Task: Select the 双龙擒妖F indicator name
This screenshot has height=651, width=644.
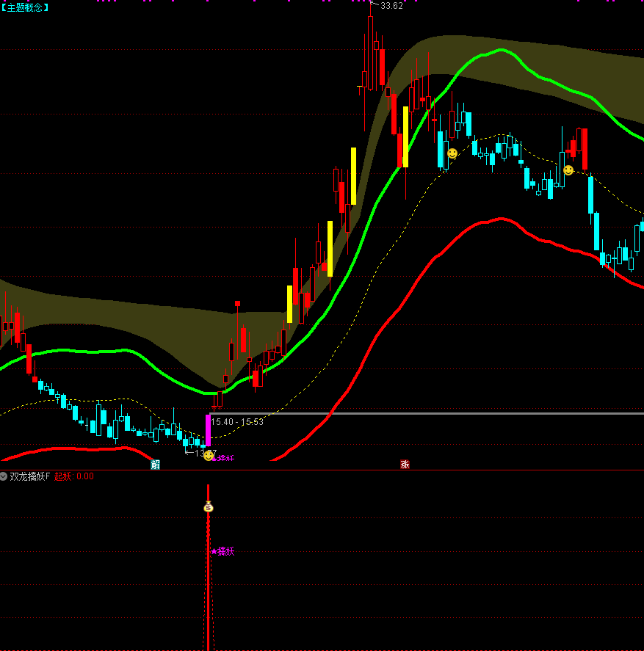Action: click(x=30, y=476)
